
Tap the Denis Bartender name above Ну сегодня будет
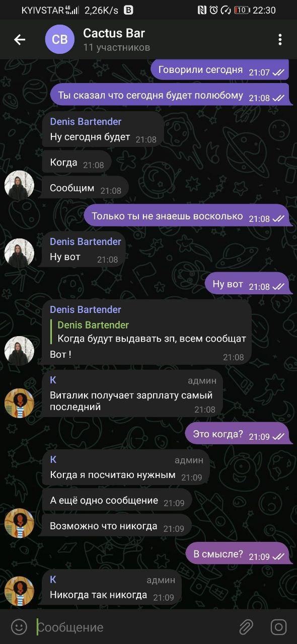(86, 121)
